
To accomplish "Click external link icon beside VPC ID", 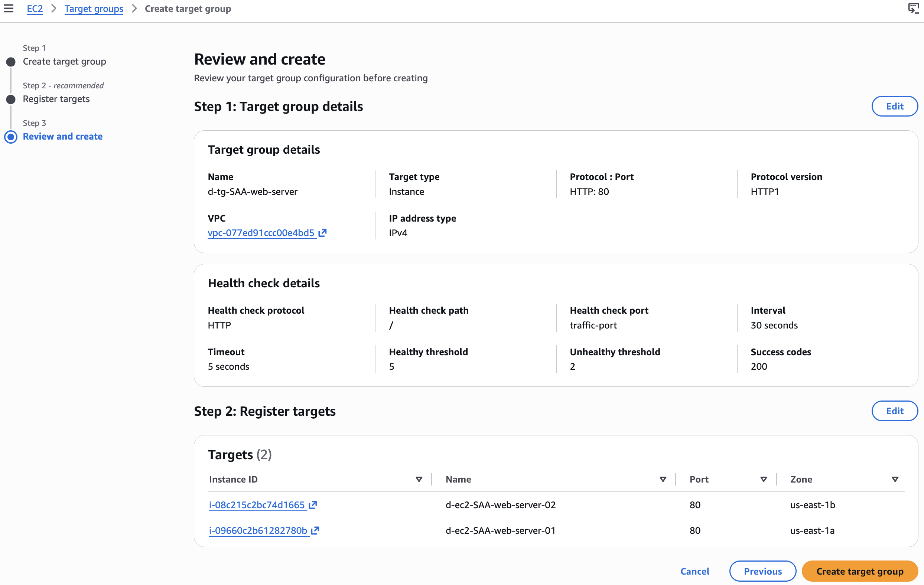I will pos(322,233).
